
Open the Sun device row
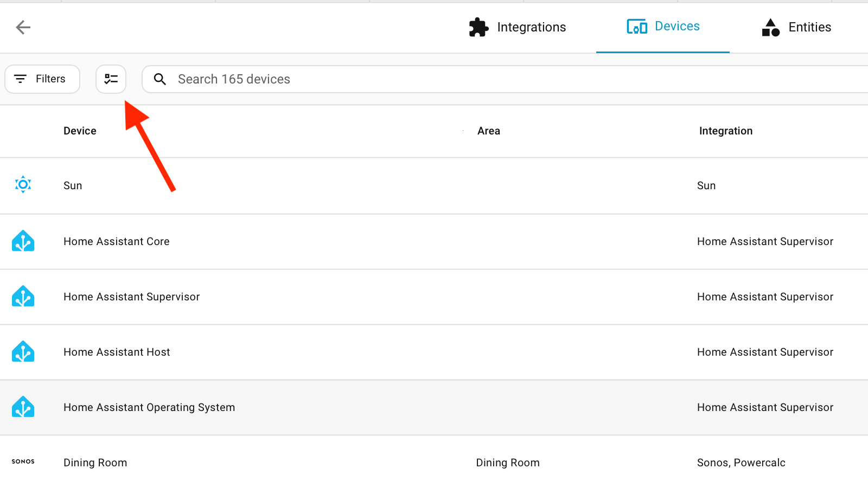pyautogui.click(x=434, y=185)
